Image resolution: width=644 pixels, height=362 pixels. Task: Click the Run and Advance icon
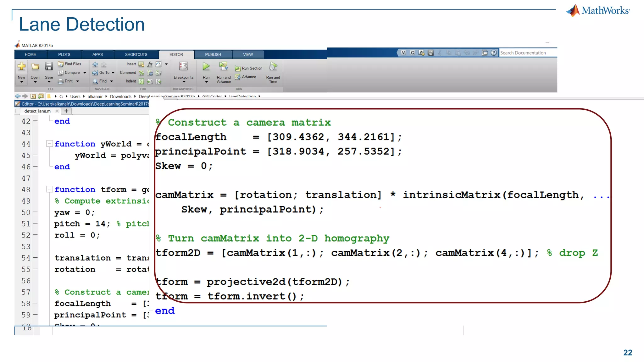pyautogui.click(x=224, y=66)
